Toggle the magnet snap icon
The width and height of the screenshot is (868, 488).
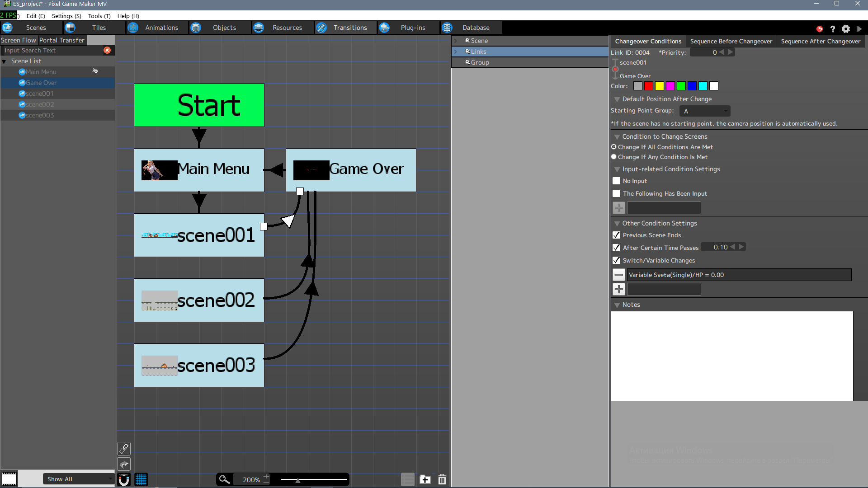point(124,479)
